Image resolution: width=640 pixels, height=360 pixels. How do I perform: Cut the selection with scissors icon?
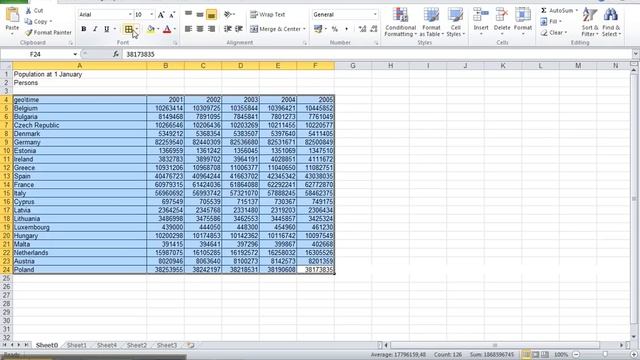(34, 11)
